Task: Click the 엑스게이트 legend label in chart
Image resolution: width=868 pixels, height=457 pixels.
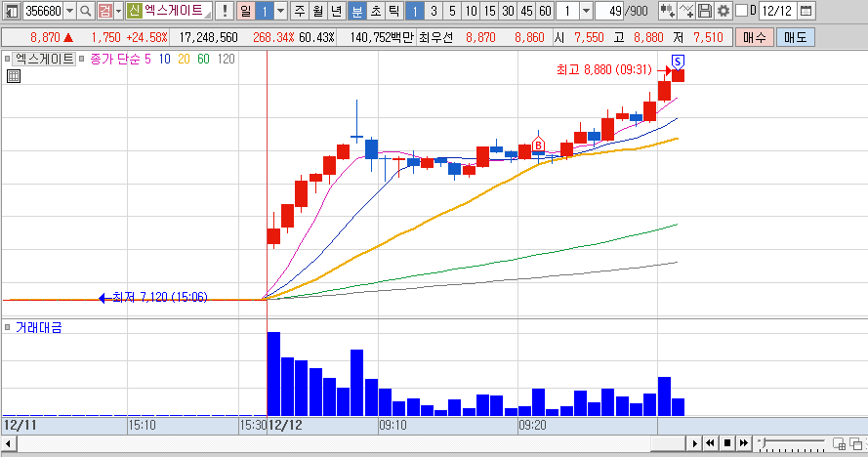Action: pos(44,59)
